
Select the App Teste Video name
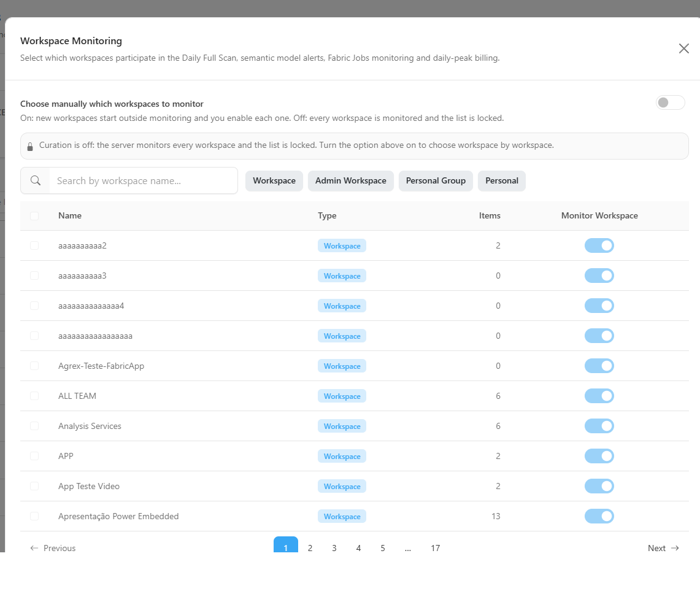point(89,486)
